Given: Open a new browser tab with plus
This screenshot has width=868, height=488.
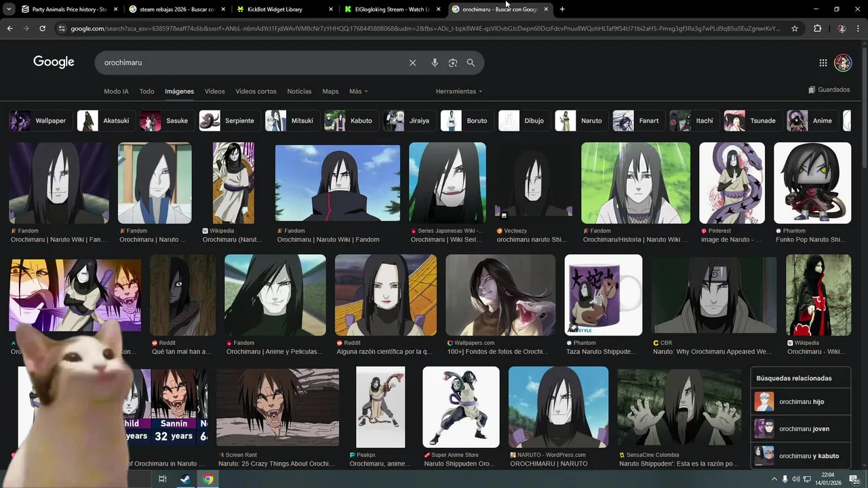Looking at the screenshot, I should coord(562,9).
